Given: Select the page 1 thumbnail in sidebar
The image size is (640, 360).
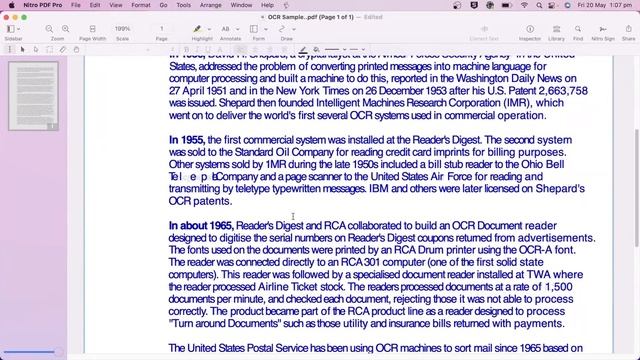Looking at the screenshot, I should tap(33, 96).
